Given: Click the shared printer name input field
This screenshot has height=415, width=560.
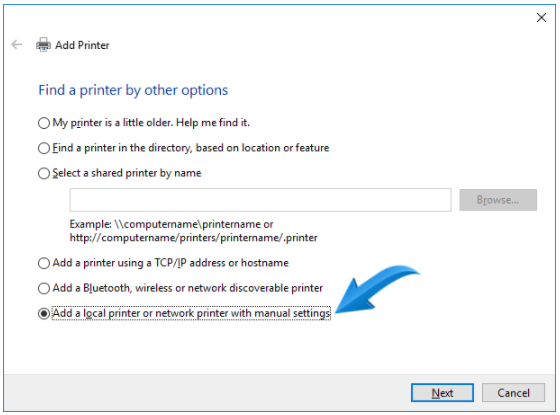Looking at the screenshot, I should 260,200.
